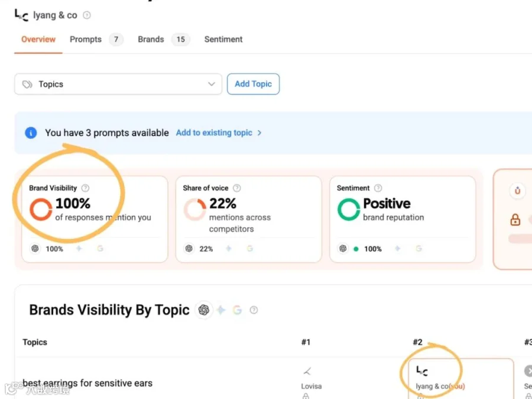Select Google icon beside Brands Visibility heading
The image size is (532, 399).
pyautogui.click(x=237, y=310)
